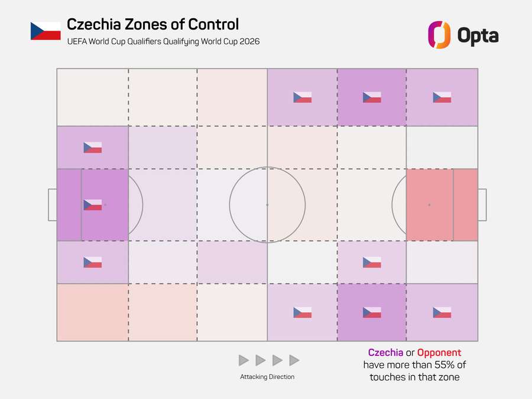Click the red opponent-controlled right penalty box
Image resolution: width=532 pixels, height=399 pixels.
(442, 205)
